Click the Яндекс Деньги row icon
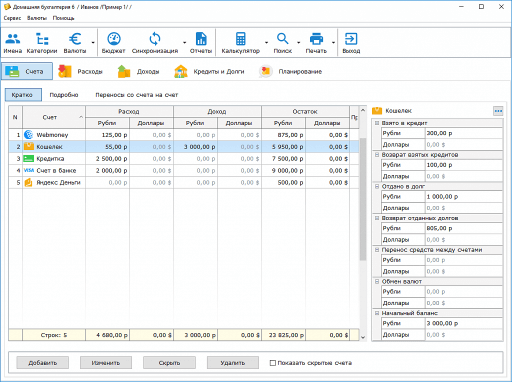 coord(29,182)
